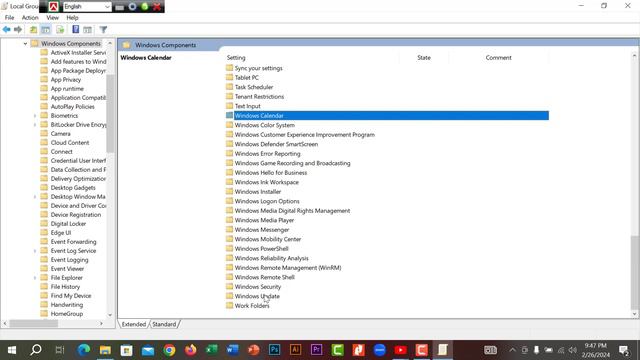Expand the BitLocker Drive Encryption node
The width and height of the screenshot is (640, 360).
click(x=35, y=125)
